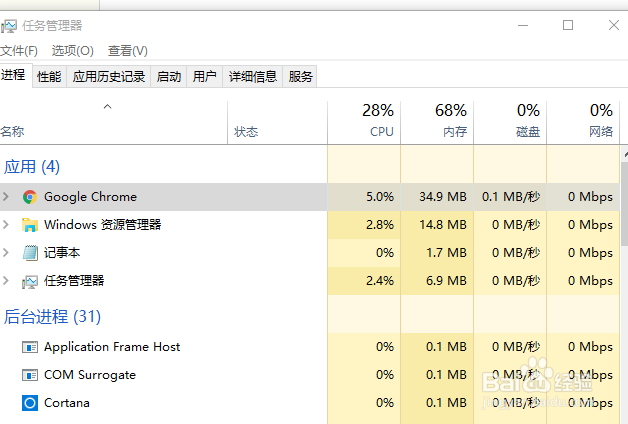Screen dimensions: 628x424
Task: Collapse the column header sort arrow above 名称
Action: [x=107, y=106]
